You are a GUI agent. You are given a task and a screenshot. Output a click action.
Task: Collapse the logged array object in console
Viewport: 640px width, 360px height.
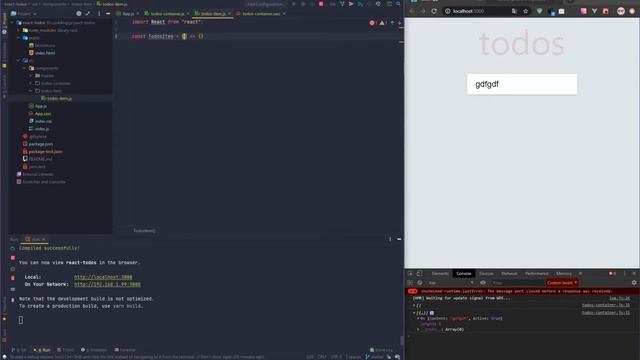coord(414,313)
